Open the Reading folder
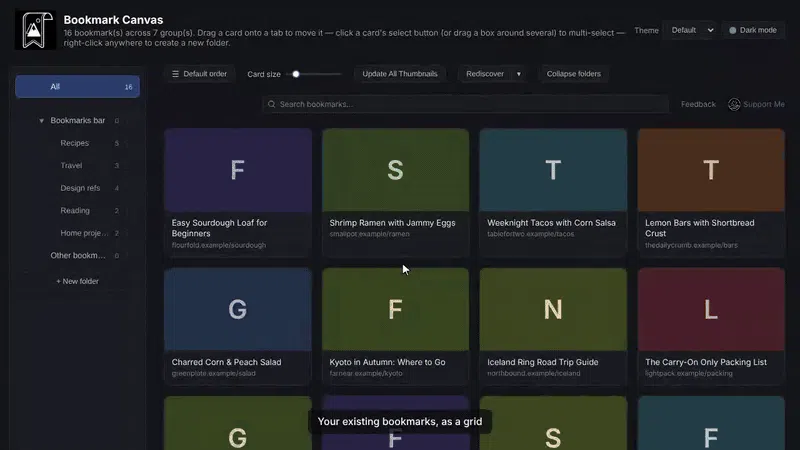The image size is (800, 450). [75, 211]
